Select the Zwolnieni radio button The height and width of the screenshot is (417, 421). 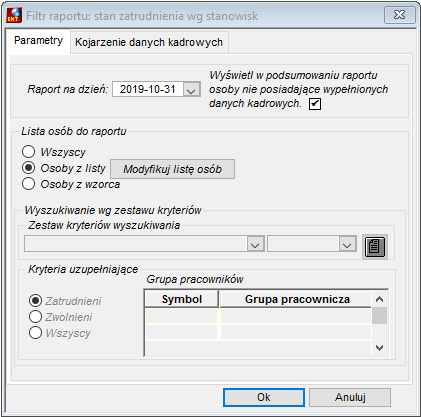click(x=35, y=317)
